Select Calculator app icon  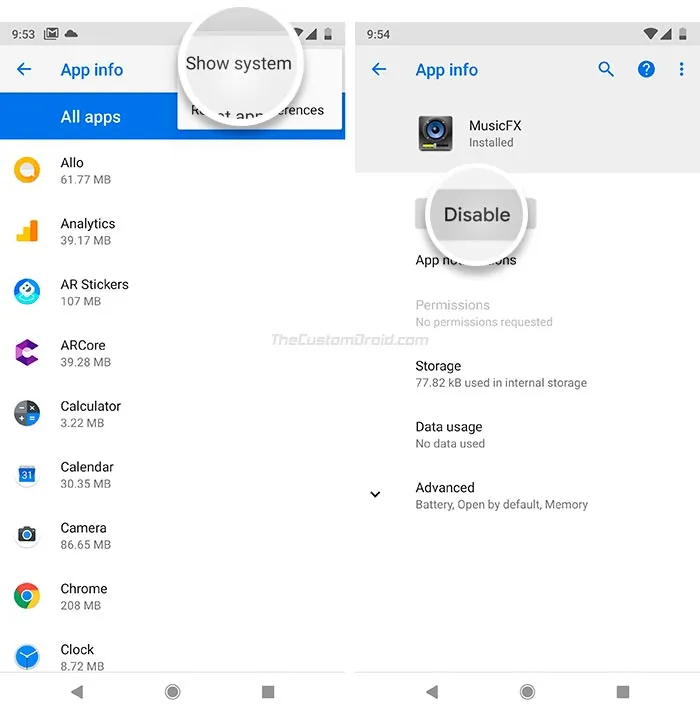27,413
